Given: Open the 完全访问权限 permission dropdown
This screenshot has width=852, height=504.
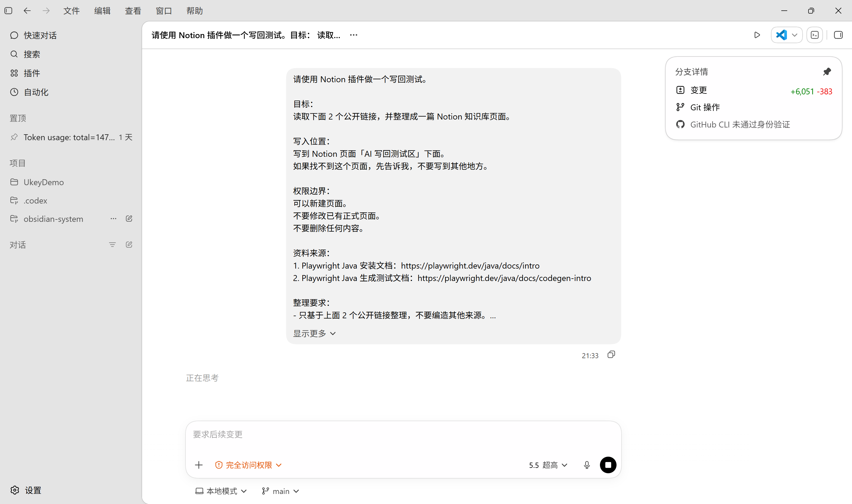Looking at the screenshot, I should [248, 465].
